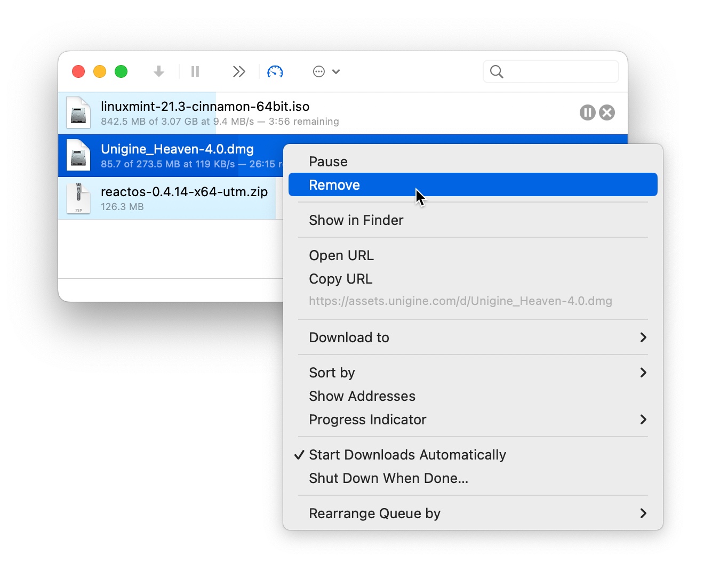
Task: Toggle the speed limiter gauge icon
Action: [x=275, y=71]
